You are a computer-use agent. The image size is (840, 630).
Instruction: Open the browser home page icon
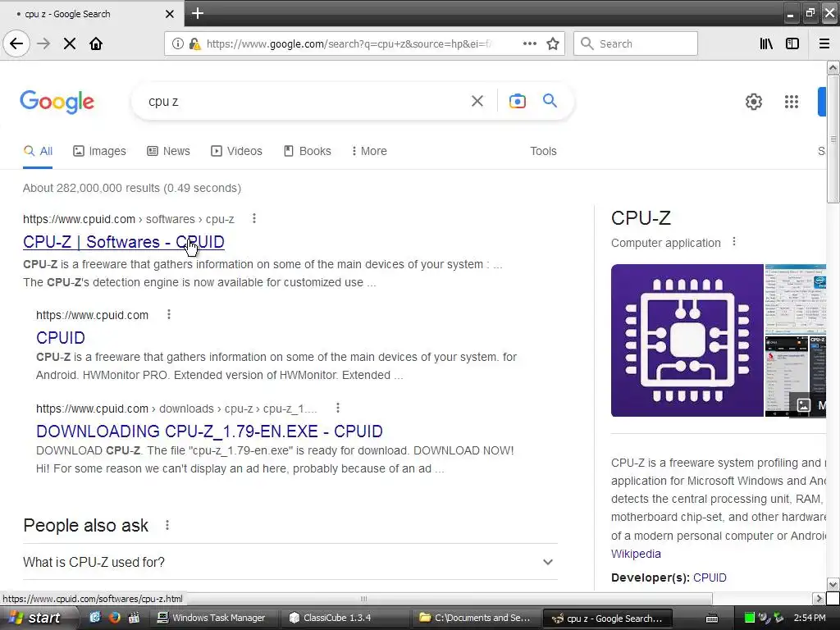click(x=96, y=43)
